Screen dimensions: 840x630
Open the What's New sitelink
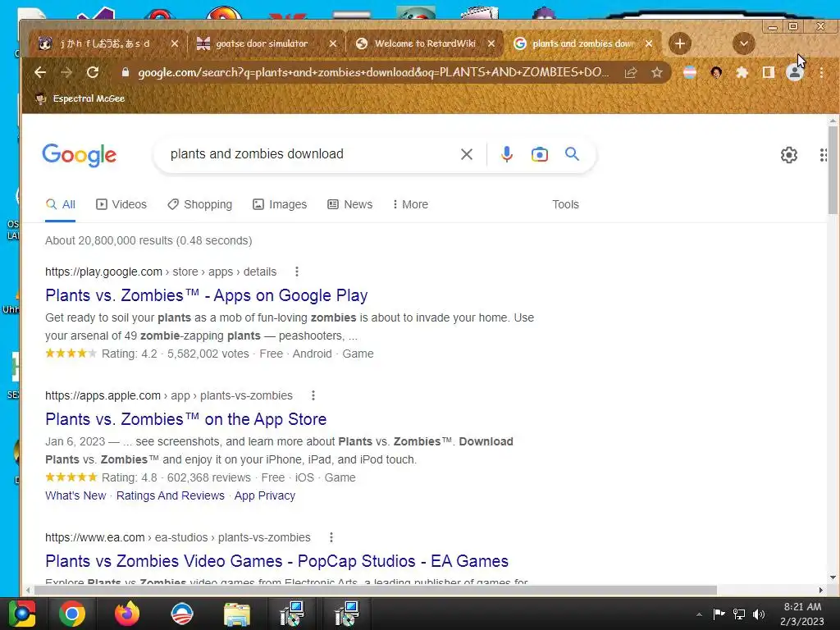click(x=75, y=495)
